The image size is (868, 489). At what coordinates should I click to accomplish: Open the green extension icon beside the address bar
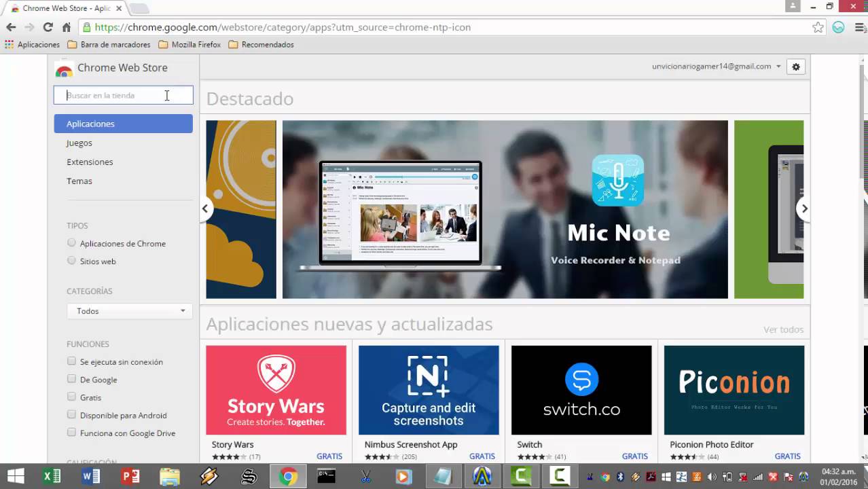tap(839, 27)
